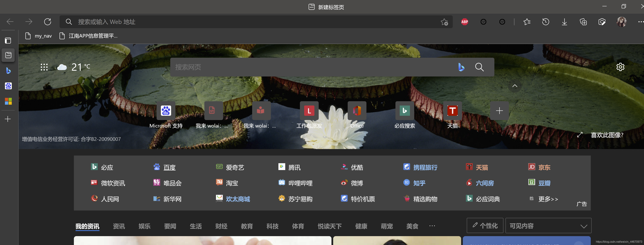The height and width of the screenshot is (245, 644).
Task: Switch to the 娱乐 news tab
Action: coord(144,226)
